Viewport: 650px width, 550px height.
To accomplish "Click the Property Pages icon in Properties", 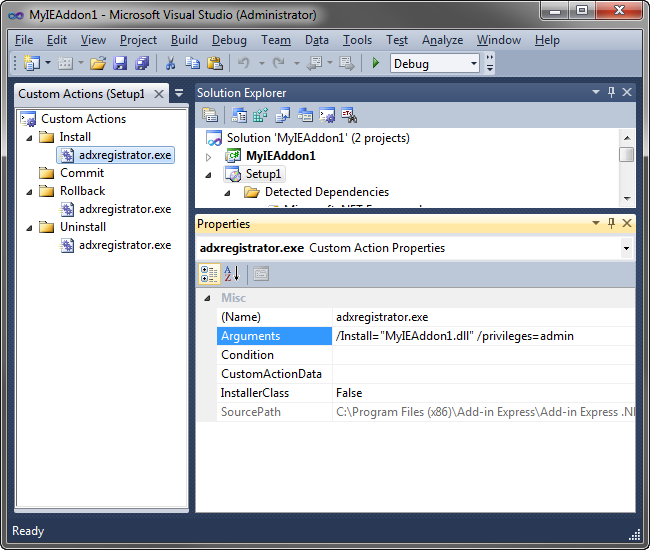I will click(x=261, y=274).
